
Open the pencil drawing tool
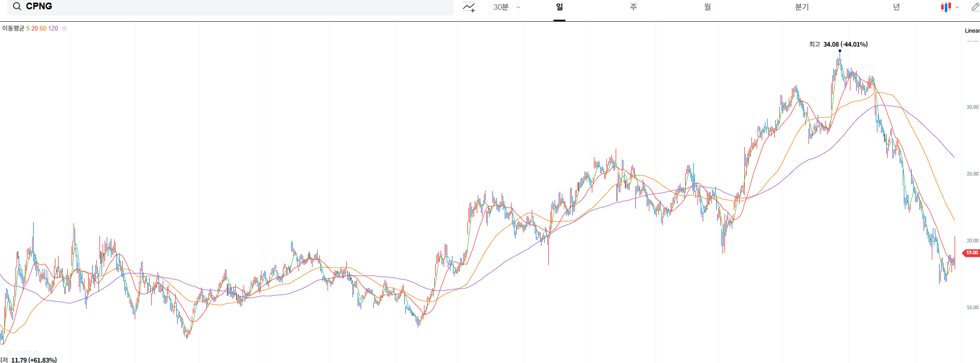pyautogui.click(x=975, y=7)
